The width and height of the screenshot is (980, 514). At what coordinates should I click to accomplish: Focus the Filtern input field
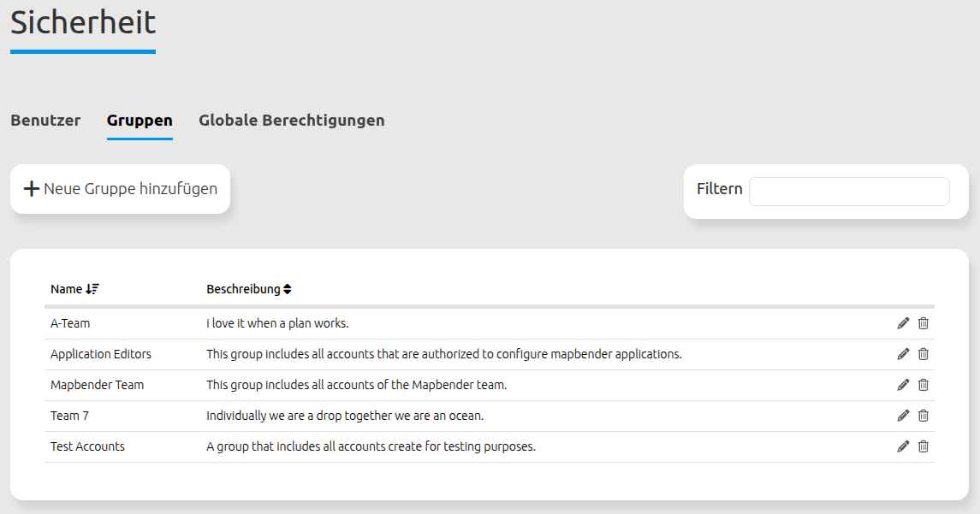[848, 192]
